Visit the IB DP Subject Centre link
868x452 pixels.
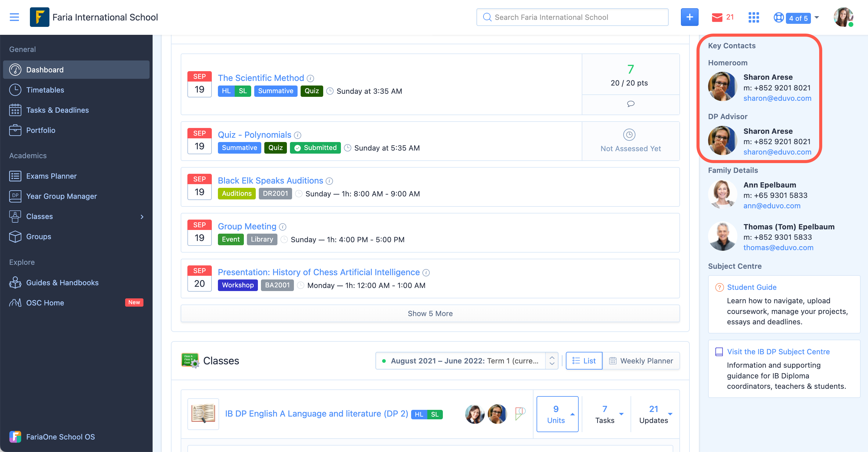778,352
